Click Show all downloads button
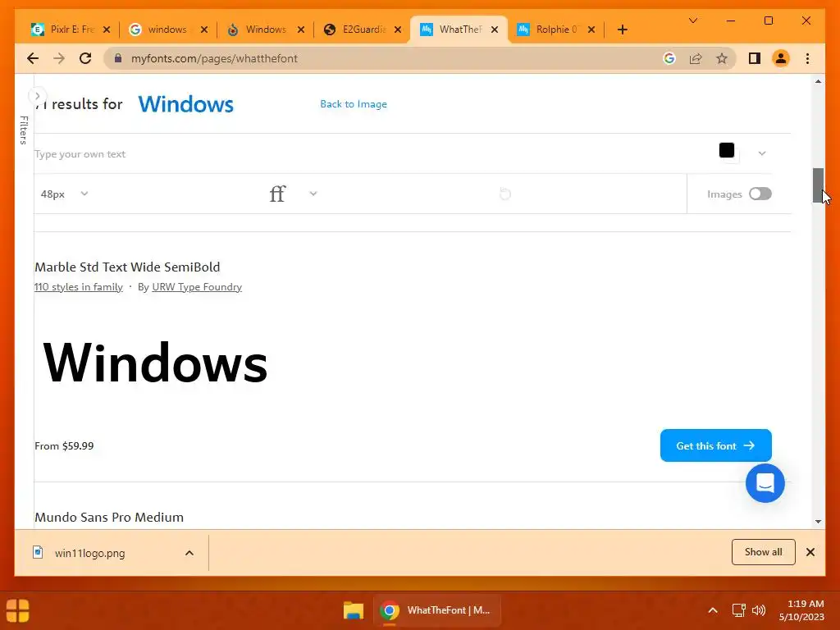This screenshot has height=630, width=840. pyautogui.click(x=764, y=552)
